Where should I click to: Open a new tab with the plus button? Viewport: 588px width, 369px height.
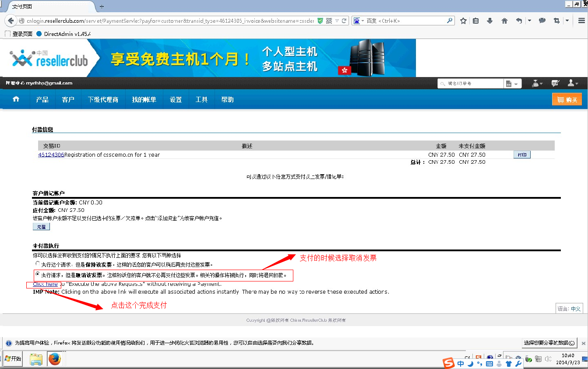click(102, 7)
